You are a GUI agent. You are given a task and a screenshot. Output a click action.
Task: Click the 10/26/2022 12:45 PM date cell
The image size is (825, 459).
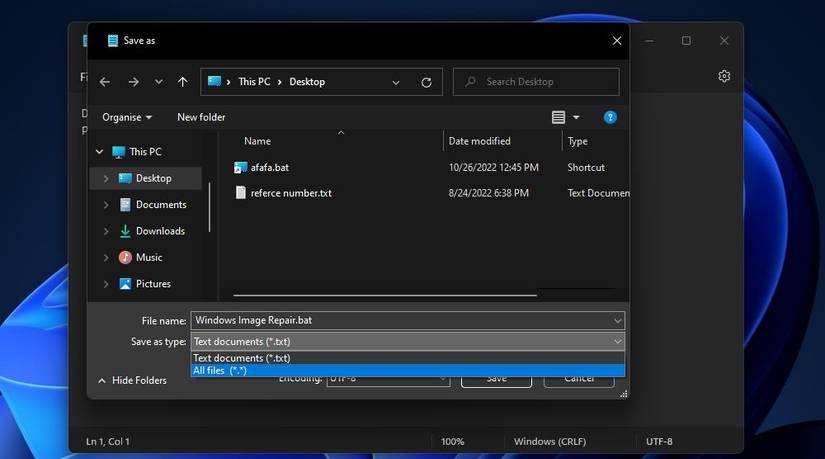click(x=494, y=167)
